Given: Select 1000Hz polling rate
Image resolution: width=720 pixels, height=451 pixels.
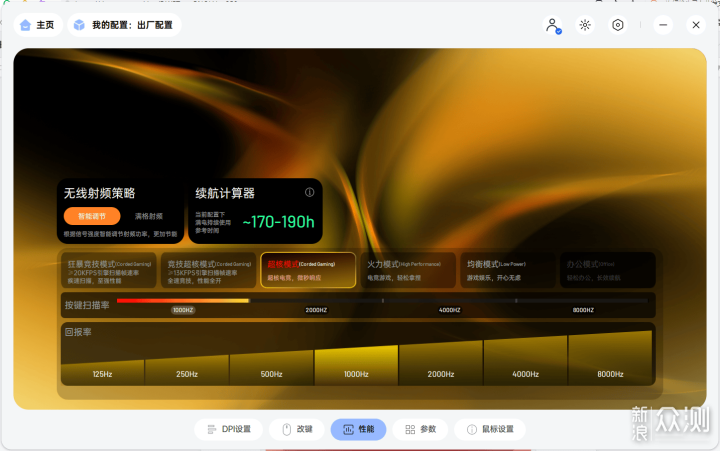Looking at the screenshot, I should [356, 365].
